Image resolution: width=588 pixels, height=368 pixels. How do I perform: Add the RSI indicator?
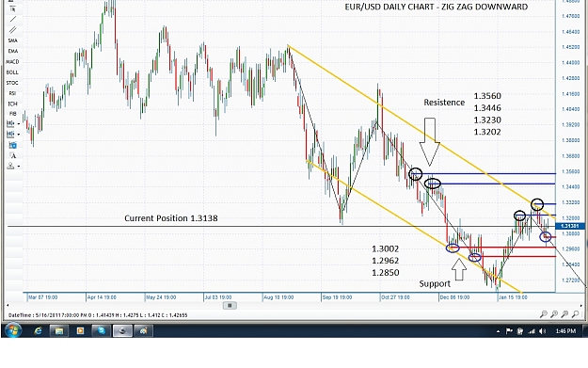(x=13, y=93)
